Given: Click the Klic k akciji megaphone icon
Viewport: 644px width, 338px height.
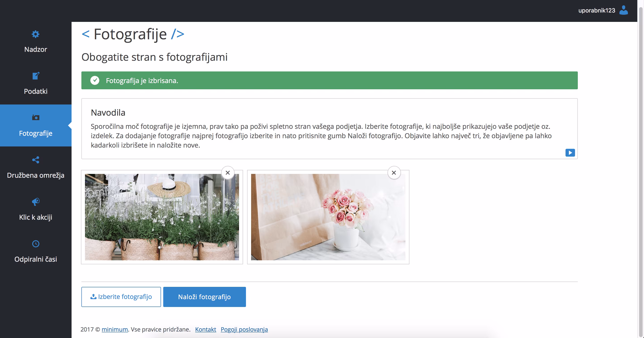Looking at the screenshot, I should coord(36,201).
